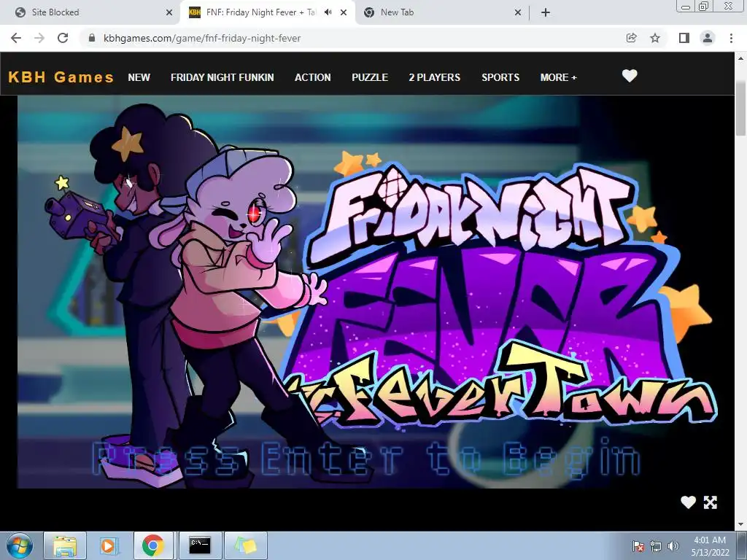Go back to the previous page

pyautogui.click(x=16, y=38)
